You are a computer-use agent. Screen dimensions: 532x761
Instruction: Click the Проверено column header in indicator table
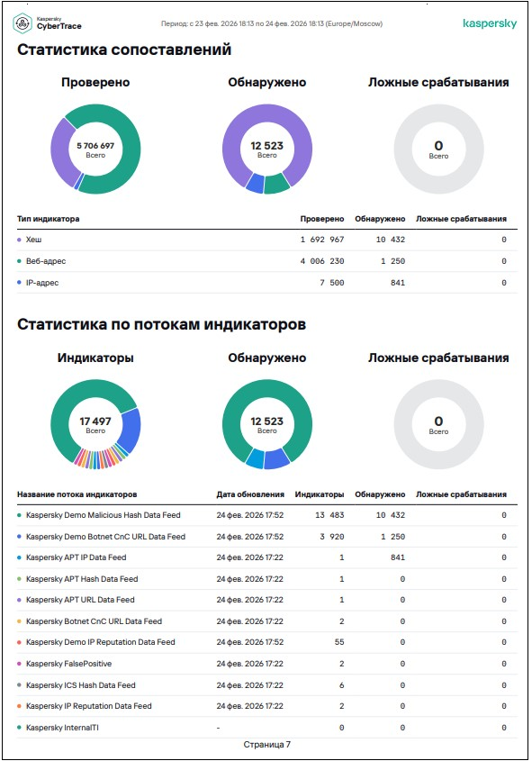(x=322, y=219)
